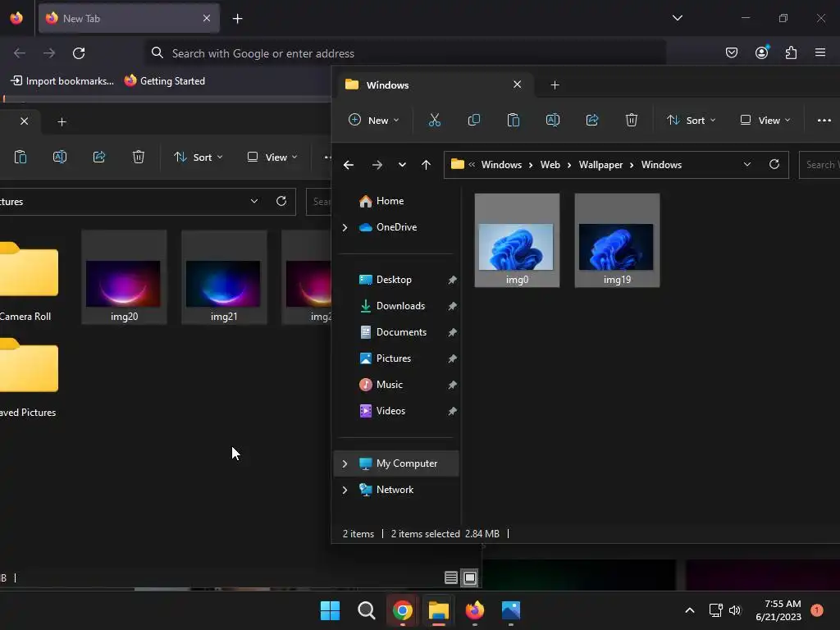Open Firefox extensions icon
This screenshot has width=840, height=630.
792,52
